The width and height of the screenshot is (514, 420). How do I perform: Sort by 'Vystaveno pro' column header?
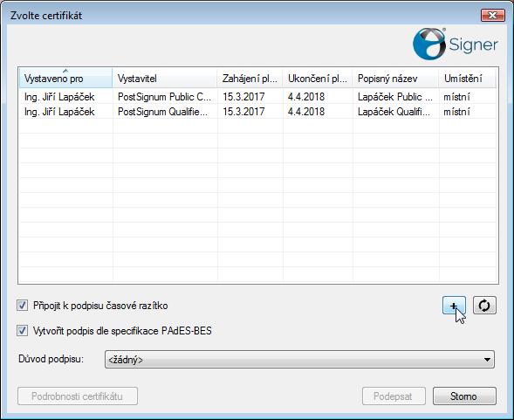(65, 79)
